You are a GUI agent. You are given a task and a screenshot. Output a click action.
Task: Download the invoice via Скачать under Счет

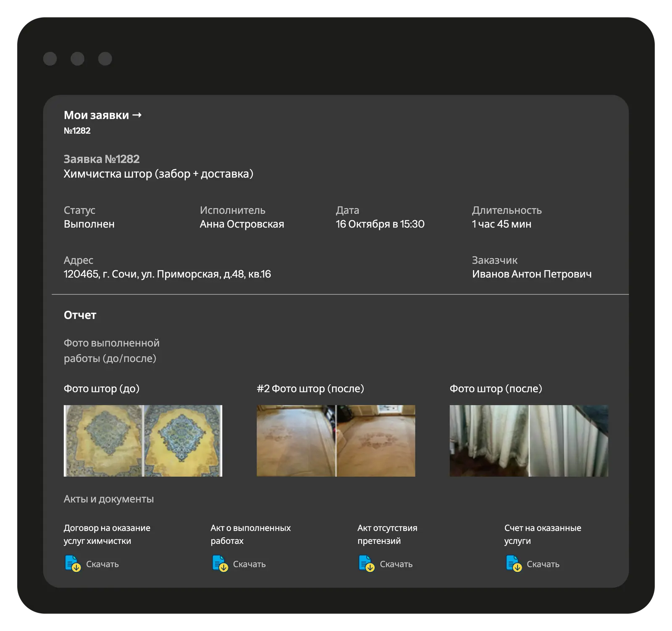543,564
